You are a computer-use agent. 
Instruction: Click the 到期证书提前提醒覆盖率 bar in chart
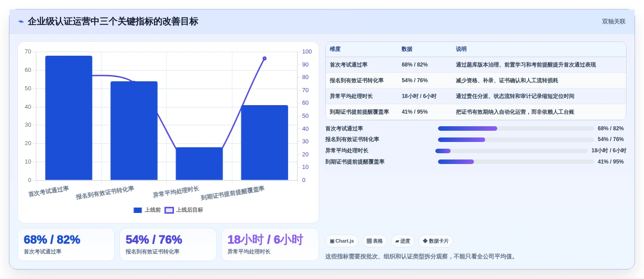pyautogui.click(x=264, y=143)
